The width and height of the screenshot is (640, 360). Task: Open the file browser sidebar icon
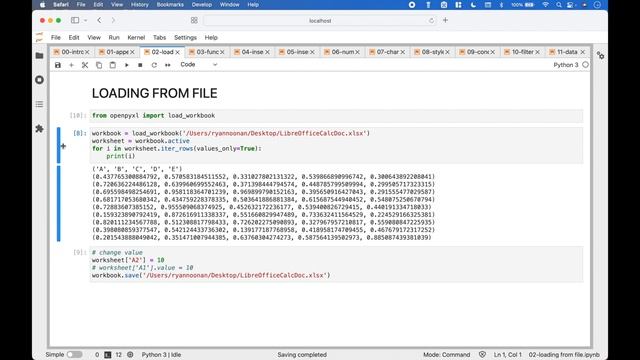point(40,56)
